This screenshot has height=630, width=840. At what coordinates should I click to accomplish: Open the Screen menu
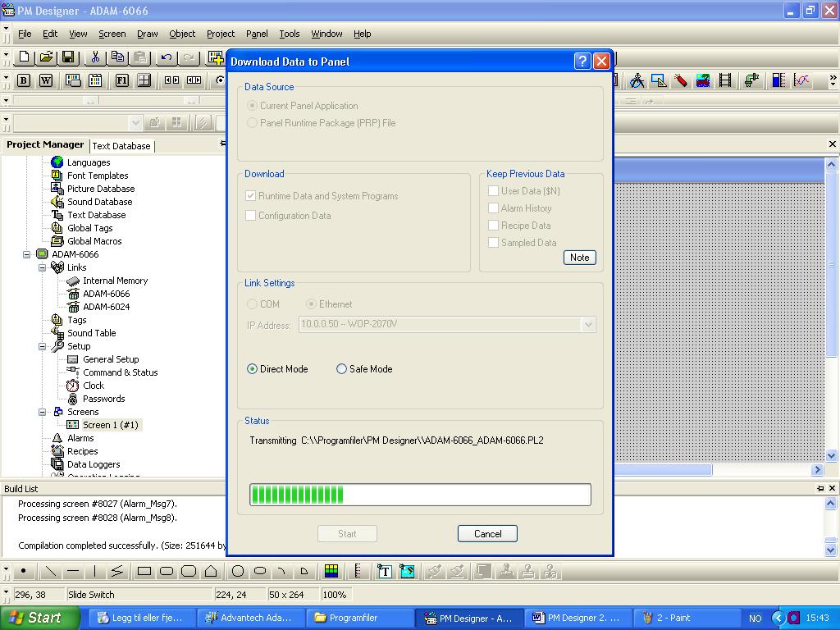(x=112, y=34)
